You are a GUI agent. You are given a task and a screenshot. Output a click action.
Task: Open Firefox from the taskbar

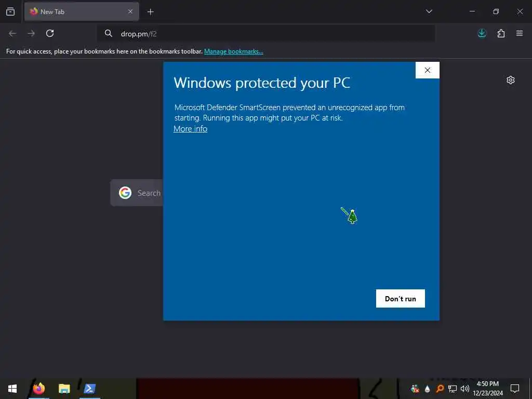39,389
